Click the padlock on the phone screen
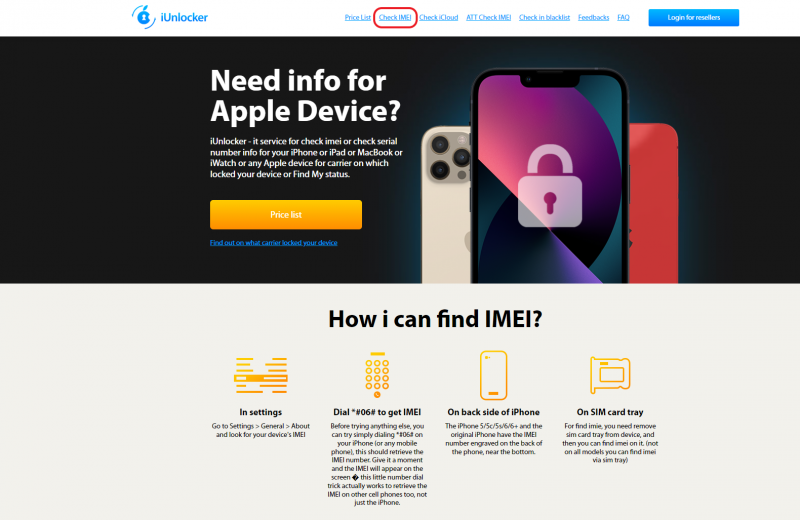Screen dimensions: 800x520 pos(549,186)
